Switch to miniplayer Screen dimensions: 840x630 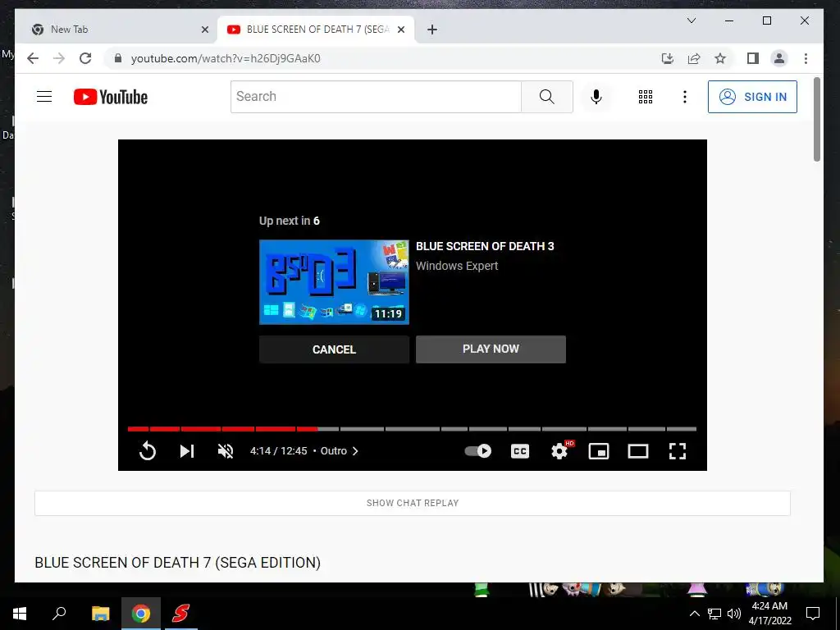pos(598,451)
